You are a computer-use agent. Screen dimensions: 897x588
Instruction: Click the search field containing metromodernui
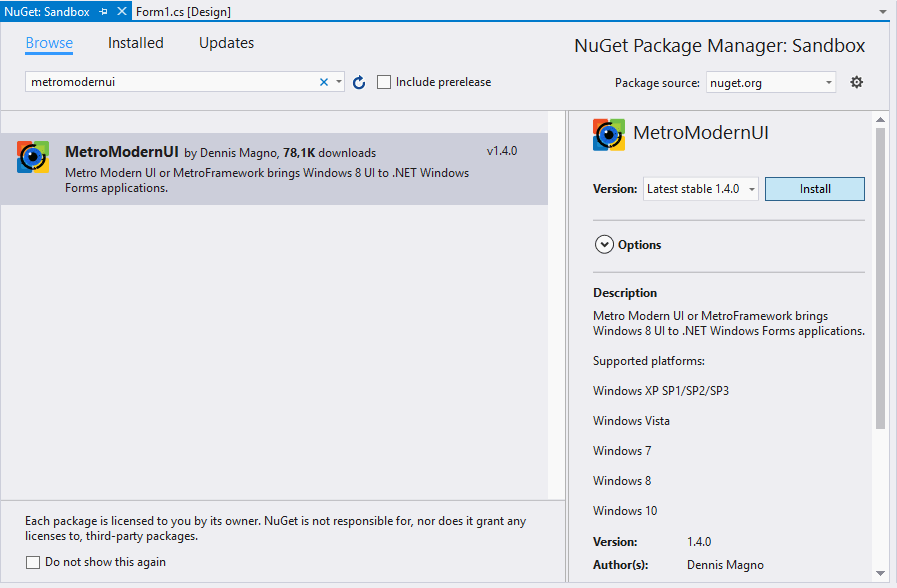pos(170,83)
